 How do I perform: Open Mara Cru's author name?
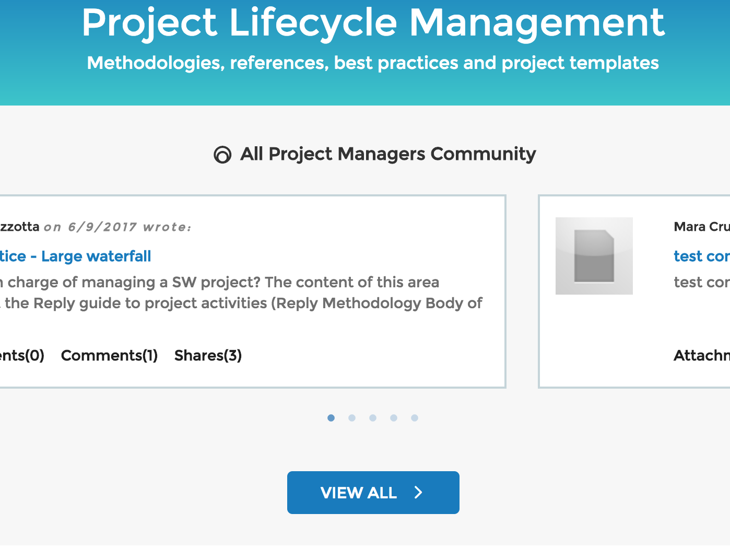tap(701, 227)
